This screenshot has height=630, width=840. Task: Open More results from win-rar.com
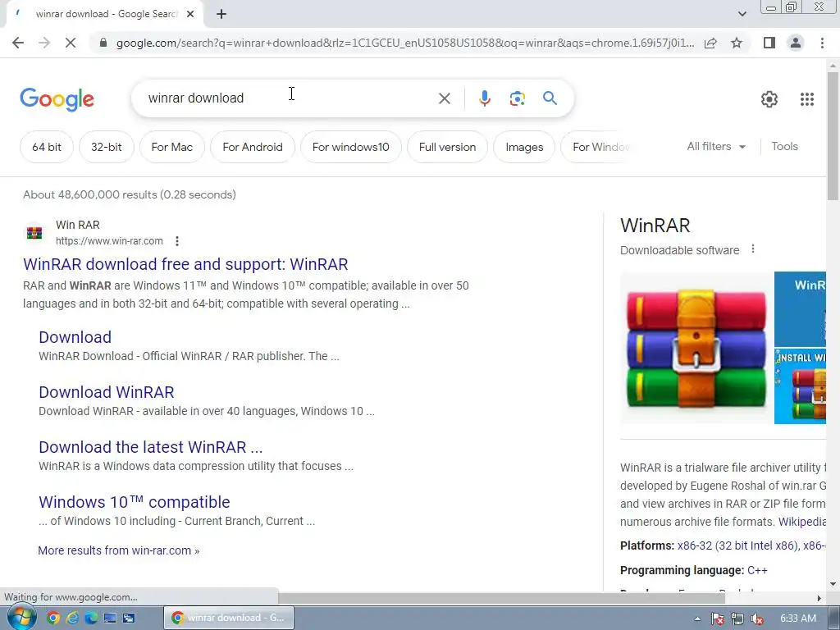(118, 550)
